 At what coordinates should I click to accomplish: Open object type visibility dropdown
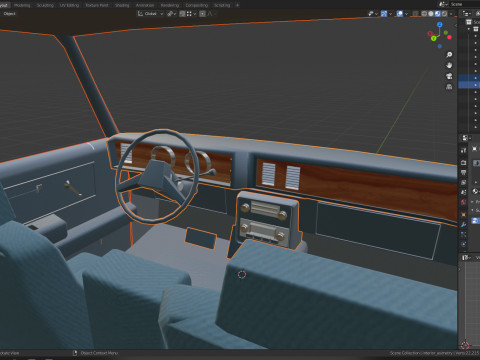coord(372,14)
